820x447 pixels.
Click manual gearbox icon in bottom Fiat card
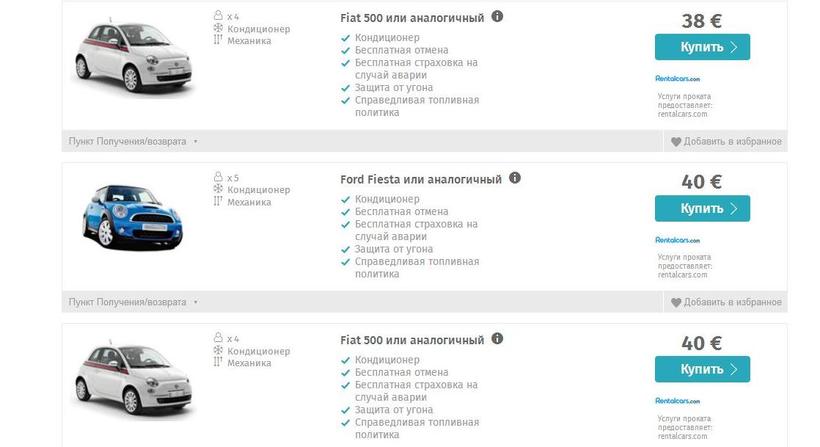click(217, 364)
